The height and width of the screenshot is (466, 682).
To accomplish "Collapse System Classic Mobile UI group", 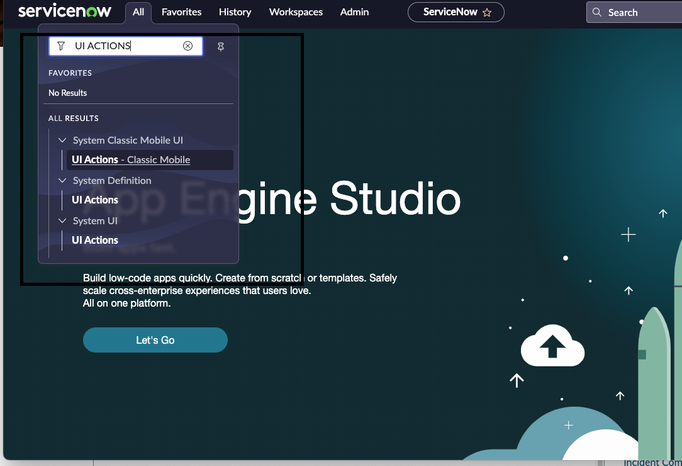I will click(x=62, y=140).
